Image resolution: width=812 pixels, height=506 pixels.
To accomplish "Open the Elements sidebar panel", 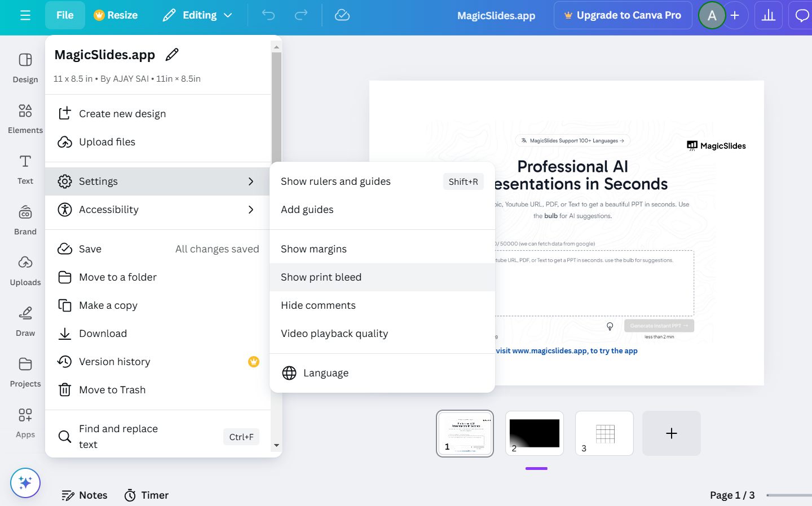I will [25, 118].
